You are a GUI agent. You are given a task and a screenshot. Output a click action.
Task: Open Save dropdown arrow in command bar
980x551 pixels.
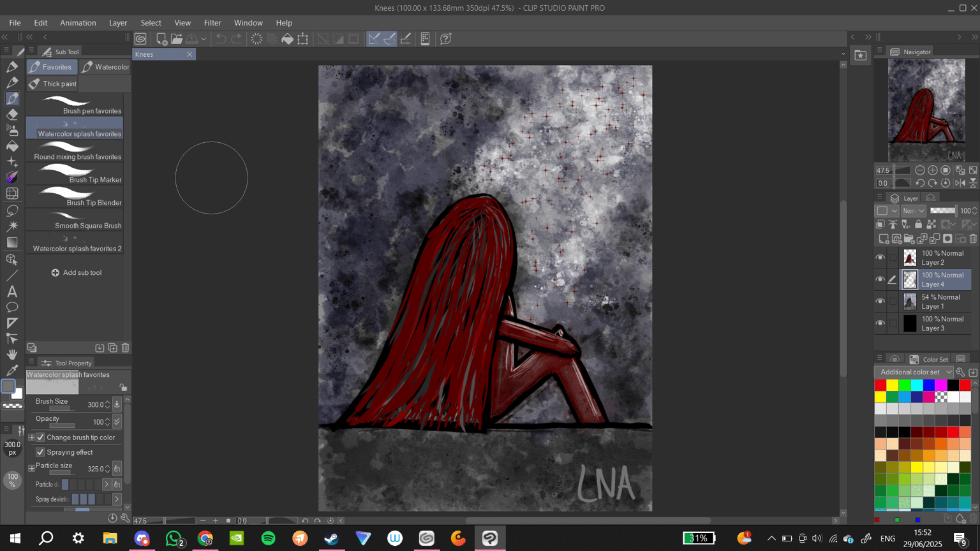[x=204, y=39]
